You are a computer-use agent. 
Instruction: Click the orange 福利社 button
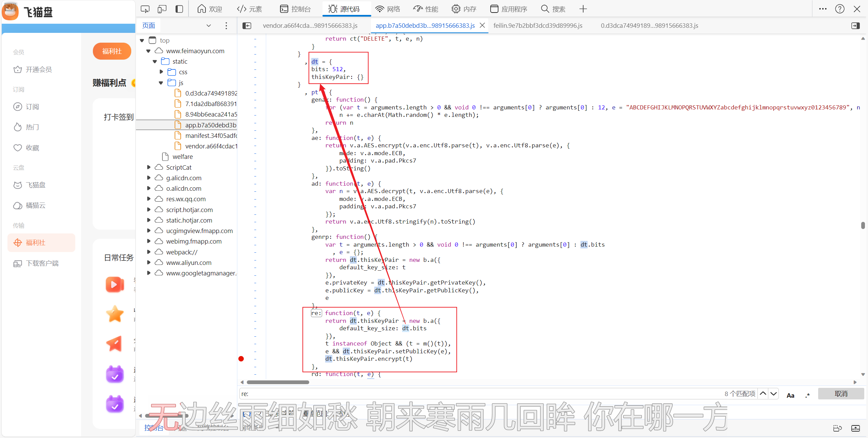112,51
